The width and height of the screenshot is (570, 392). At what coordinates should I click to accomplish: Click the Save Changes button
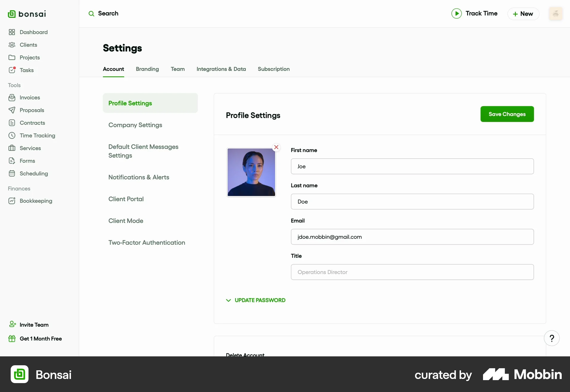point(507,114)
